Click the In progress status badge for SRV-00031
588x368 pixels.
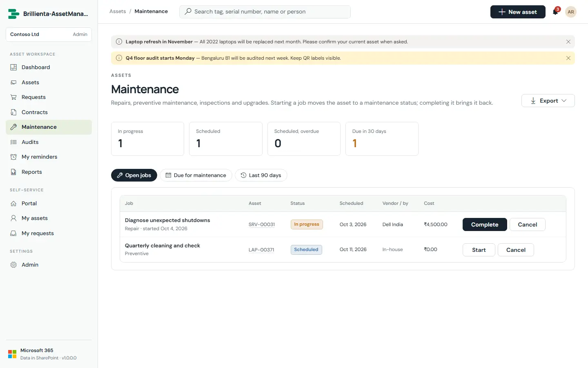pyautogui.click(x=307, y=224)
